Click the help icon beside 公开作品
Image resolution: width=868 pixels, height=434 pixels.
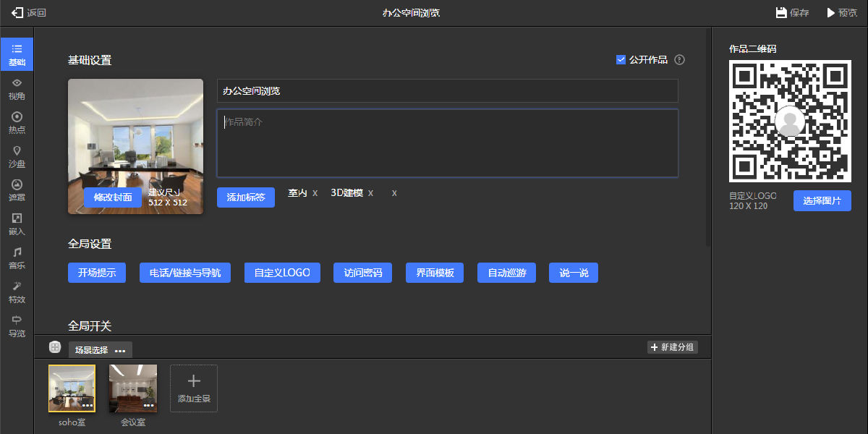[x=679, y=60]
